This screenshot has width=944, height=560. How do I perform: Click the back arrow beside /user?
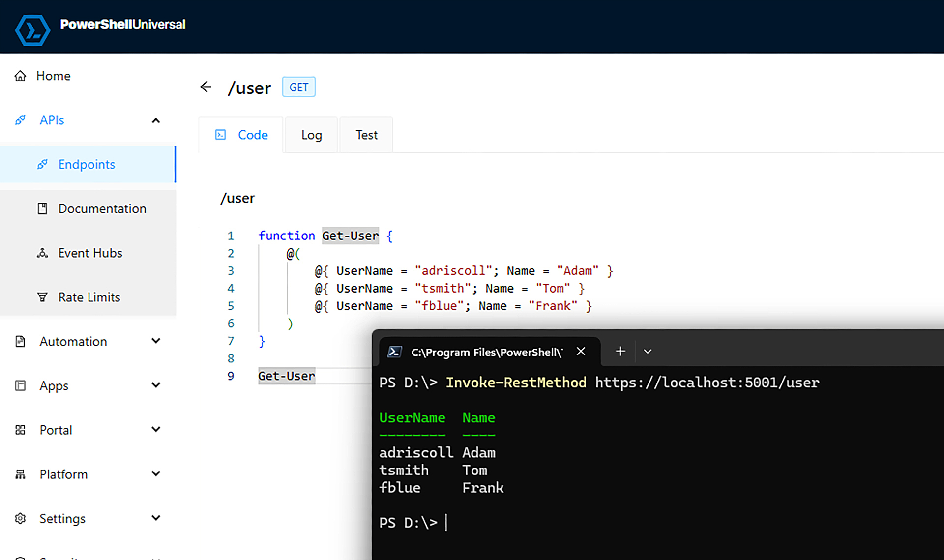[x=206, y=87]
